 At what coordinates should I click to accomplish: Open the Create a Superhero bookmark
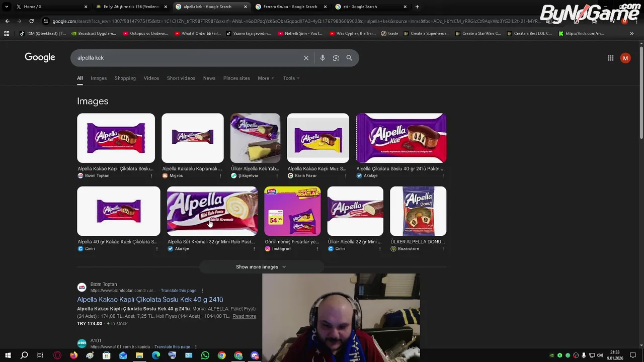(x=427, y=34)
